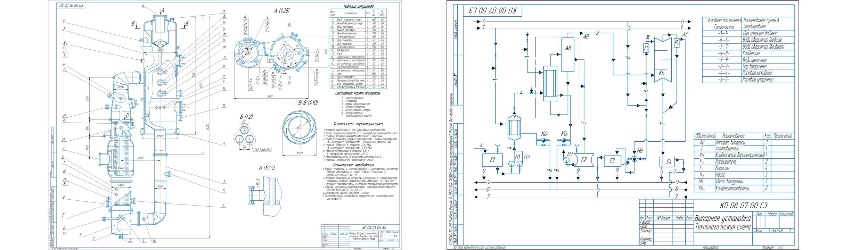Select the KO2 condensate trap symbol
The width and height of the screenshot is (868, 250).
coord(564,141)
